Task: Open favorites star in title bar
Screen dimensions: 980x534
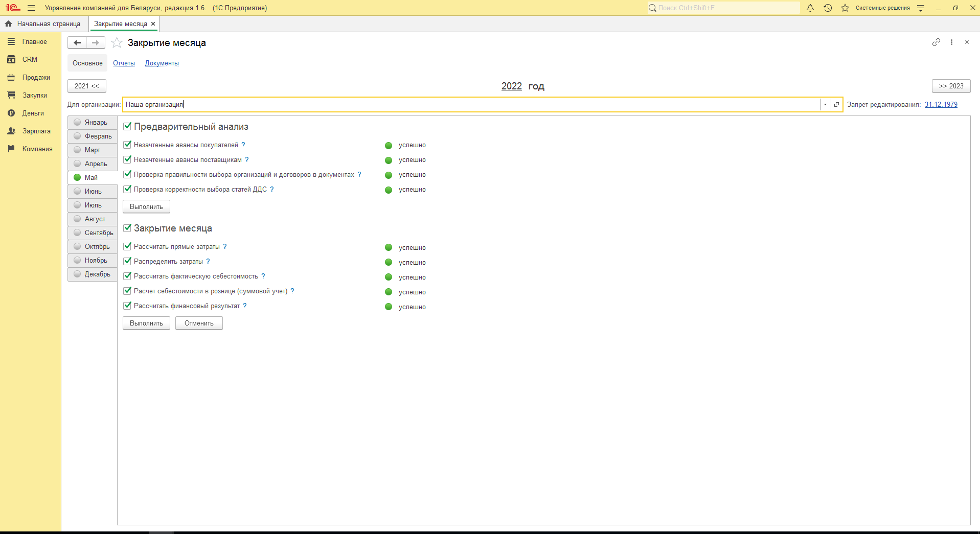Action: (x=845, y=8)
